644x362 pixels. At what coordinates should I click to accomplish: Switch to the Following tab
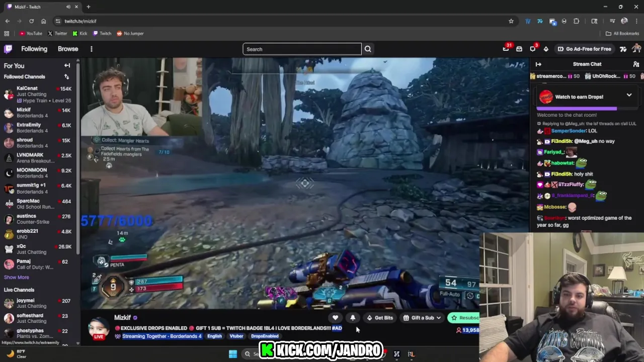coord(34,49)
